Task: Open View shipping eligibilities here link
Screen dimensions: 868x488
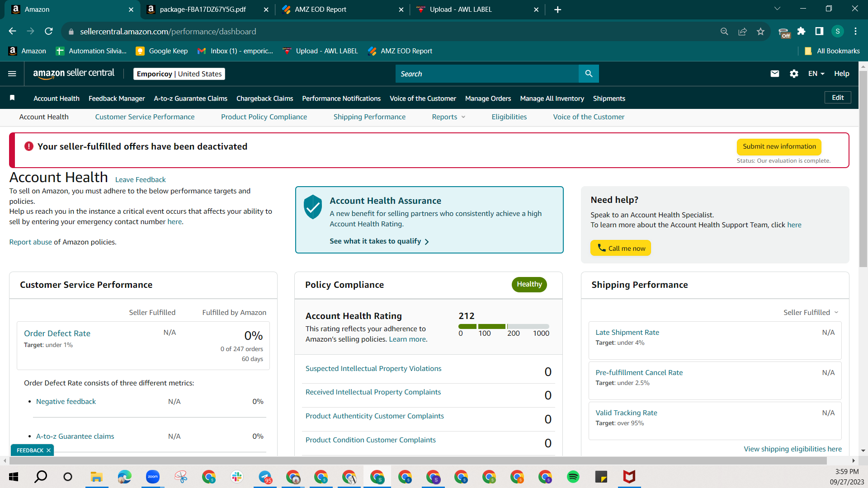Action: coord(793,449)
